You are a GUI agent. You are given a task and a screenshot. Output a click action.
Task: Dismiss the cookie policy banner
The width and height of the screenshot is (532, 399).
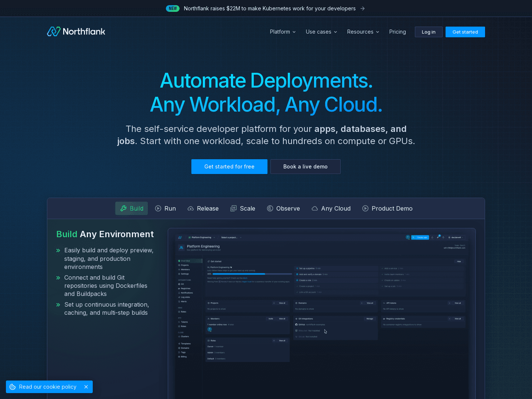coord(86,387)
